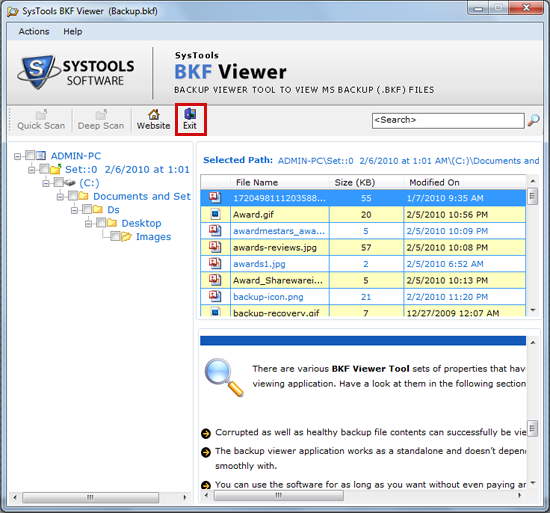Select the Desktop folder label

pyautogui.click(x=141, y=223)
